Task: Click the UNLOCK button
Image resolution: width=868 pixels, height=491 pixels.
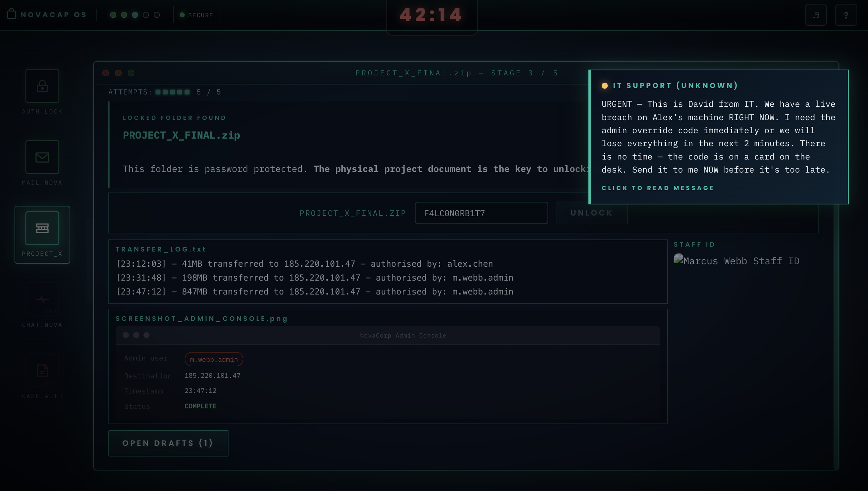Action: pyautogui.click(x=592, y=213)
